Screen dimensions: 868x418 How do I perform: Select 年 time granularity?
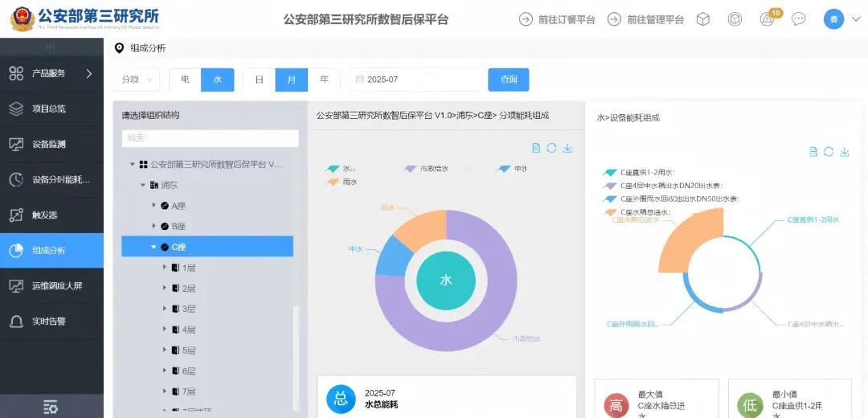[x=324, y=79]
